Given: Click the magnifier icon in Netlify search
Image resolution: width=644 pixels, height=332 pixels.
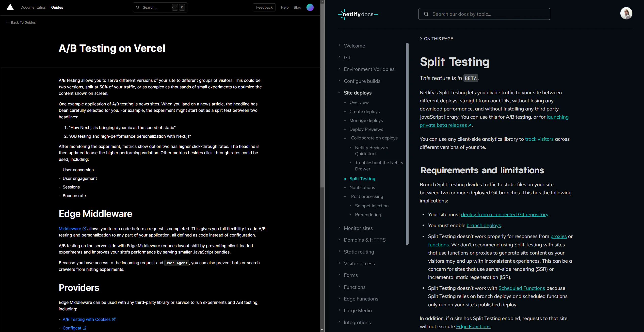Looking at the screenshot, I should pyautogui.click(x=426, y=14).
